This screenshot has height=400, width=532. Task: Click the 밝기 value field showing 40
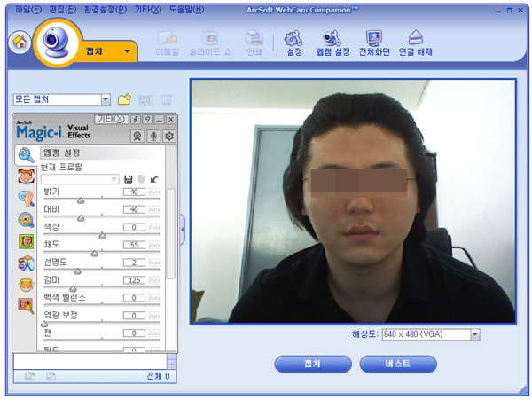(x=134, y=192)
